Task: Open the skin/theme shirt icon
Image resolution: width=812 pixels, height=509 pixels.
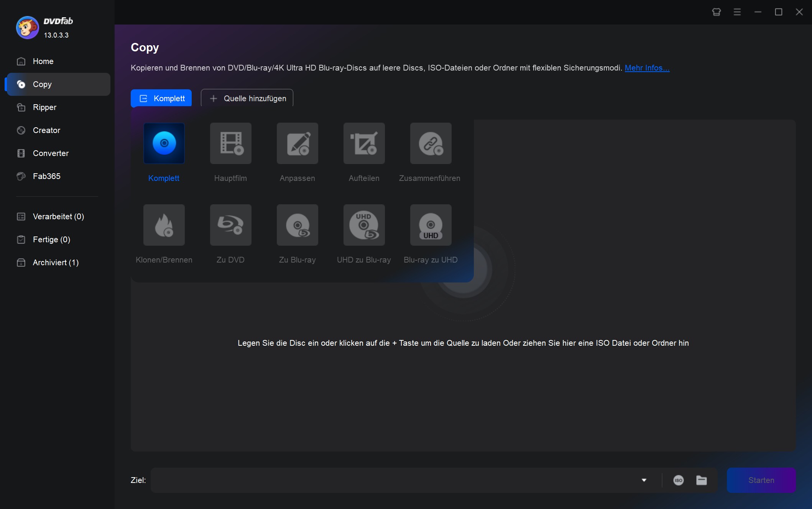Action: click(717, 12)
